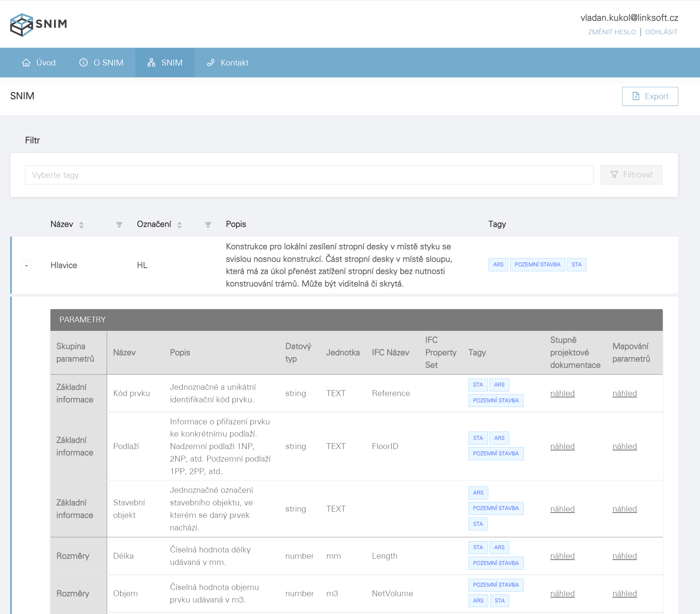The image size is (700, 614).
Task: Click the Export button
Action: (x=650, y=96)
